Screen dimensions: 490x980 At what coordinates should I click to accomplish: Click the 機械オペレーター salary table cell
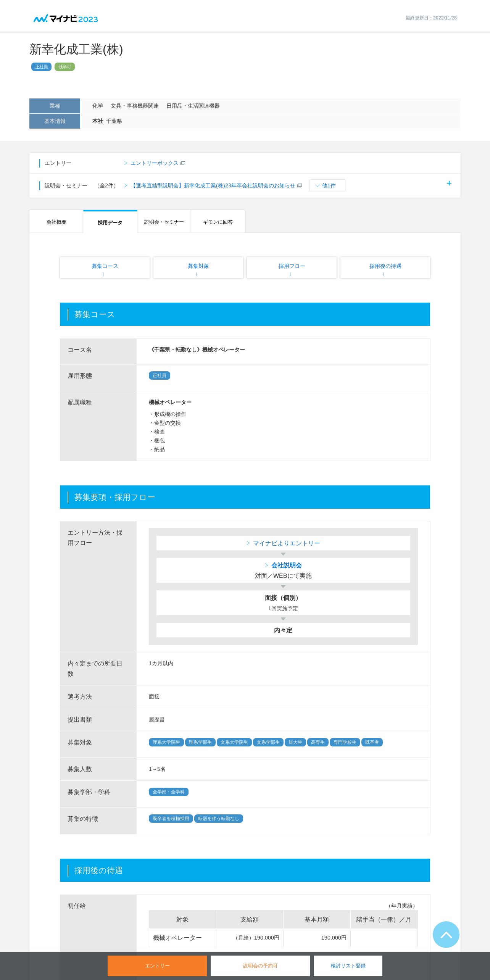tap(182, 938)
